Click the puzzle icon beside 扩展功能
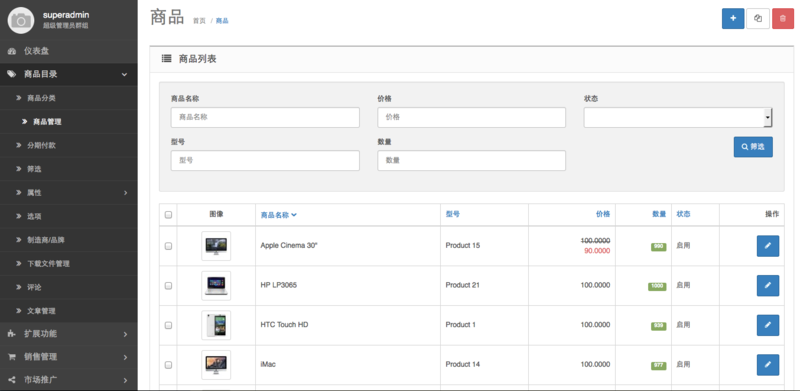The image size is (800, 391). [x=12, y=334]
